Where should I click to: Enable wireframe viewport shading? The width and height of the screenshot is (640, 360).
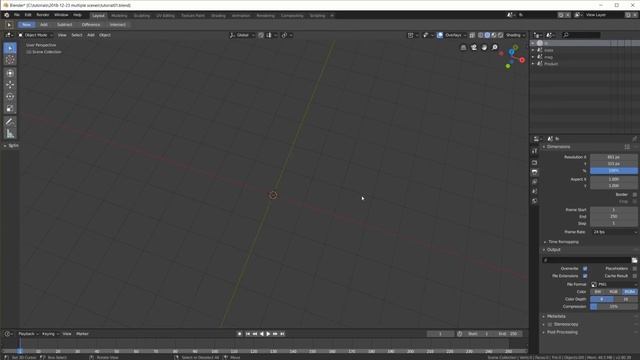(481, 35)
